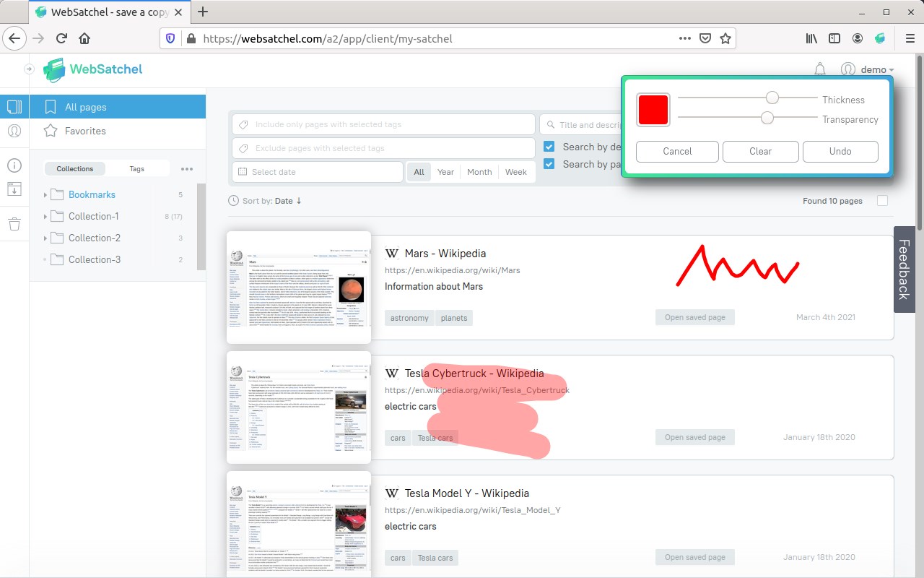Open All pages view

coord(118,107)
